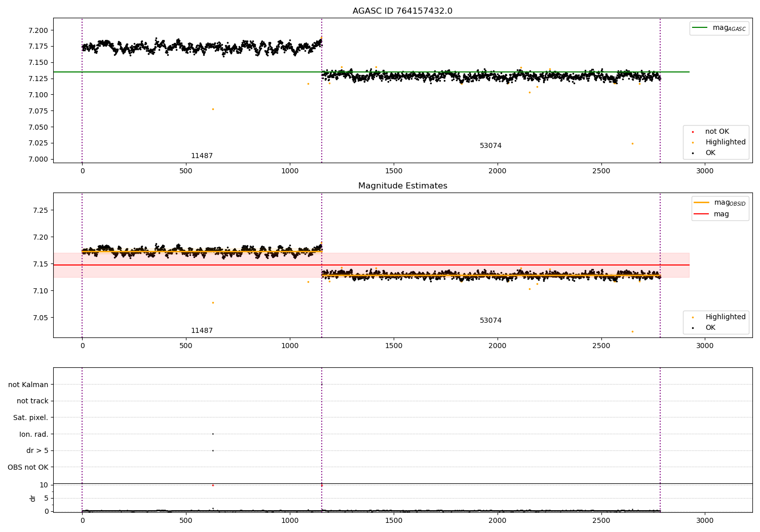760x532 pixels.
Task: Click the '7.05' y-tick in middle plot
Action: pyautogui.click(x=40, y=318)
